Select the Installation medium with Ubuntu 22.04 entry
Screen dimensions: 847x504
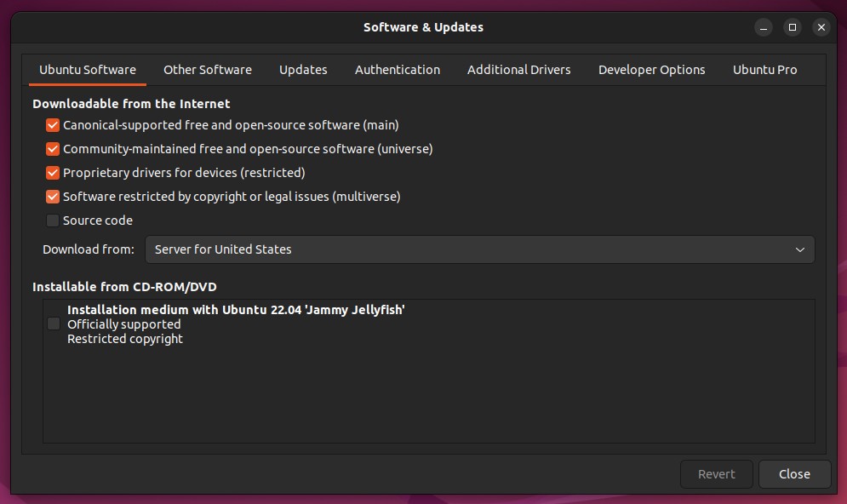point(429,324)
